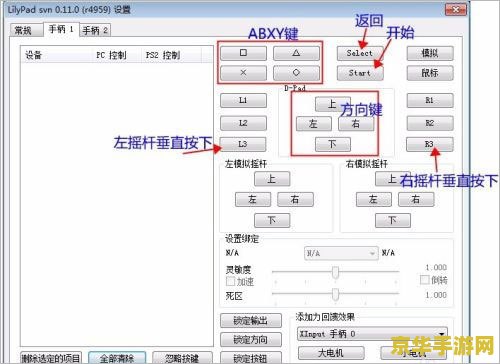This screenshot has height=364, width=500.
Task: Click the 忽略按键 button
Action: [182, 358]
